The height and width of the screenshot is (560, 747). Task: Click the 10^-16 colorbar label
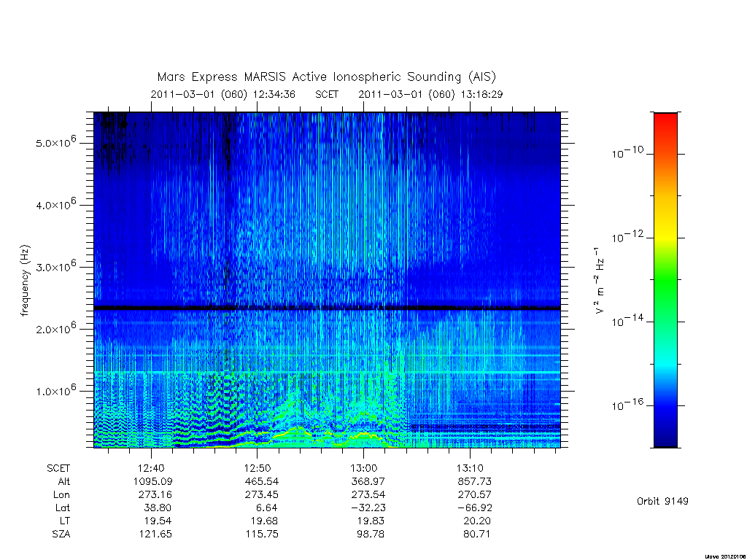point(627,404)
